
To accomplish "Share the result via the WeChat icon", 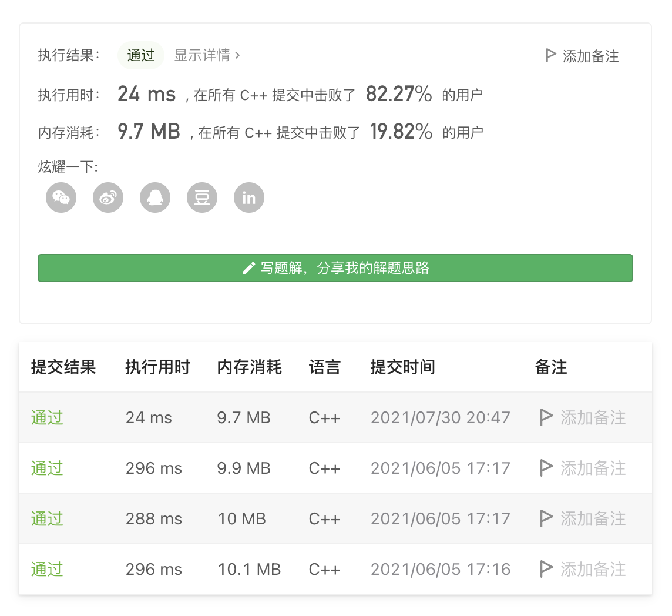I will [x=61, y=197].
